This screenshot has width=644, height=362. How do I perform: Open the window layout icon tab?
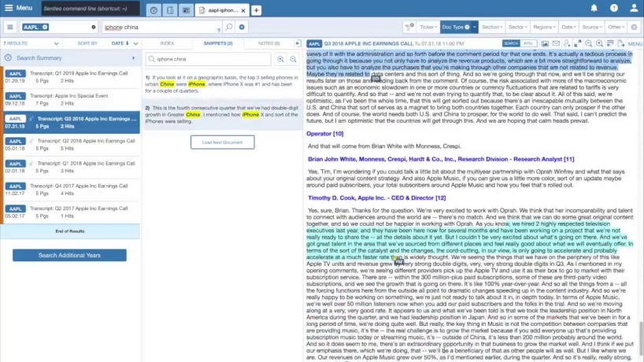pyautogui.click(x=186, y=10)
